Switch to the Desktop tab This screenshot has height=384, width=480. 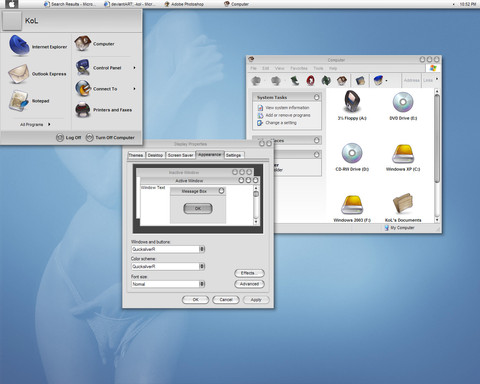coord(155,155)
